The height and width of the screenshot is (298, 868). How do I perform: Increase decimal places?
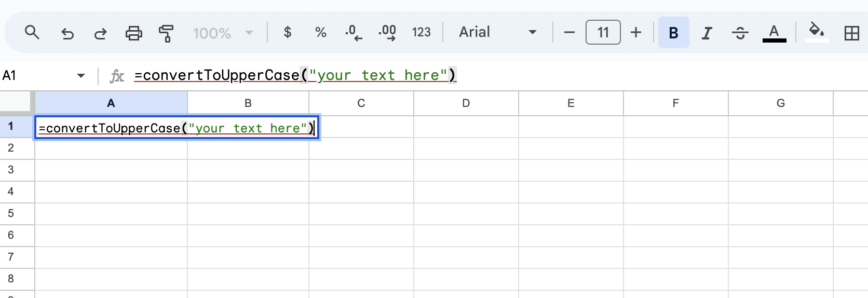pos(387,33)
